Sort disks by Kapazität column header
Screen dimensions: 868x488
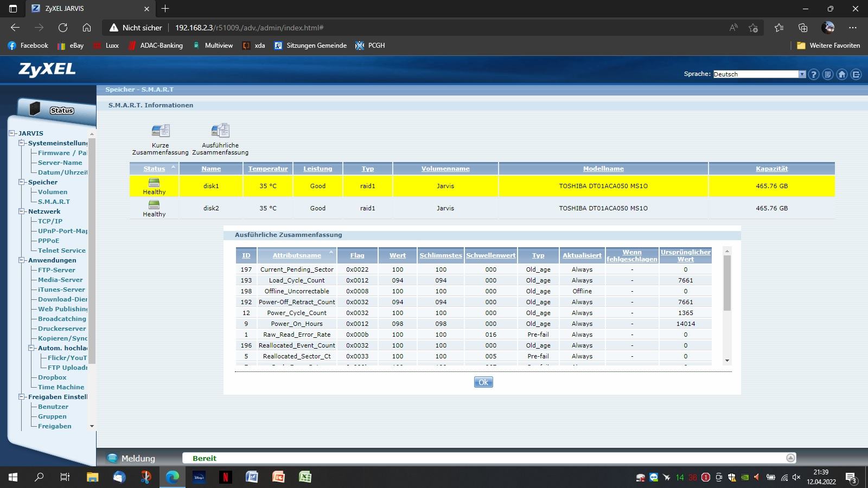click(x=771, y=169)
